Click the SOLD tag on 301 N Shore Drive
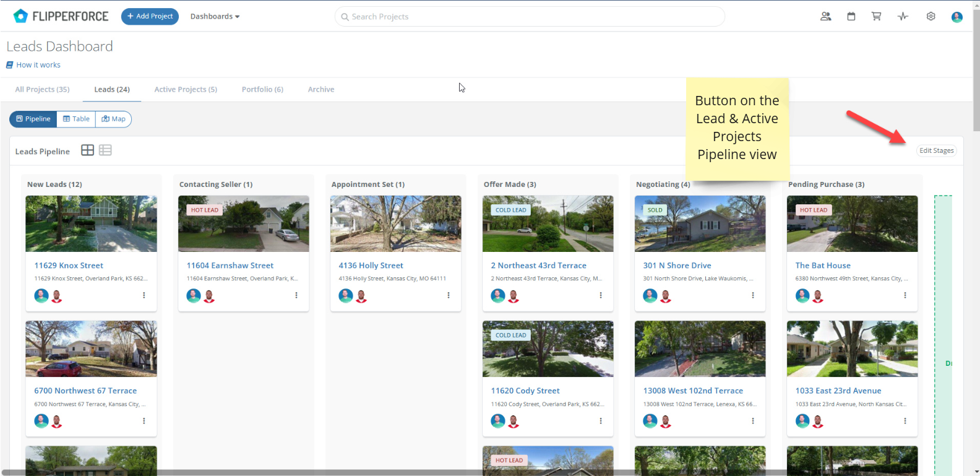 click(655, 210)
